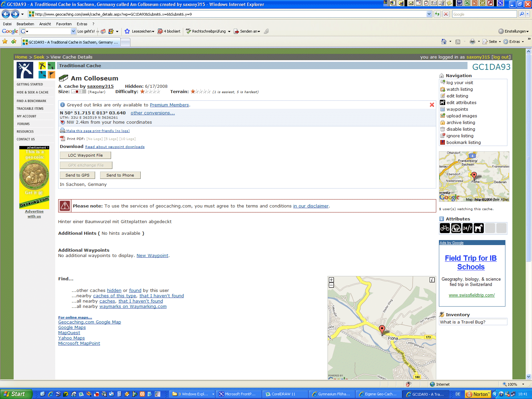Expand the Google toolbar search box dropdown
Screen dimensions: 532x399
click(x=73, y=31)
